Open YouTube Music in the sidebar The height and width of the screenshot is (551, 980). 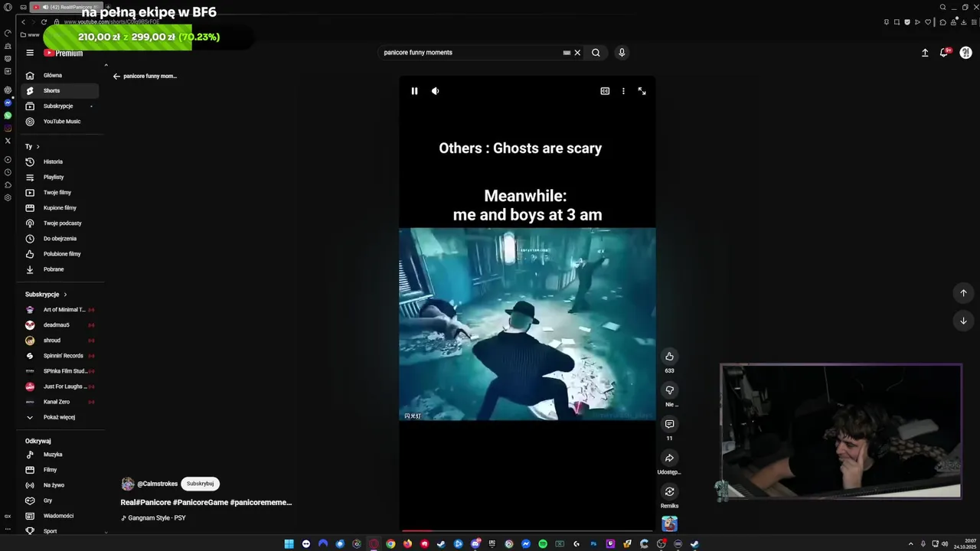(60, 121)
